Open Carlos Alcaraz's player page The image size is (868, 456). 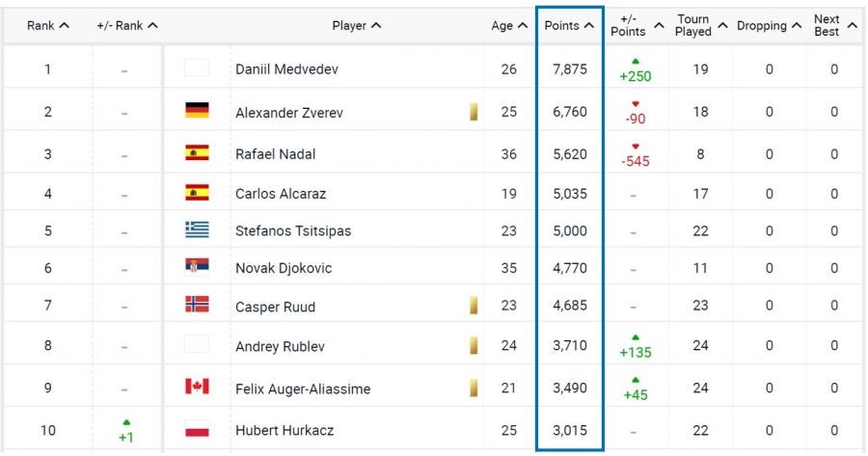pos(281,193)
